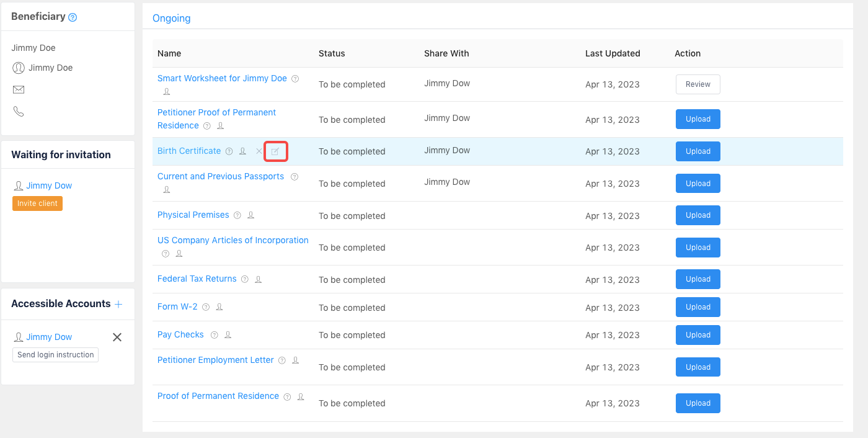
Task: Click the Last Updated column header
Action: 612,53
